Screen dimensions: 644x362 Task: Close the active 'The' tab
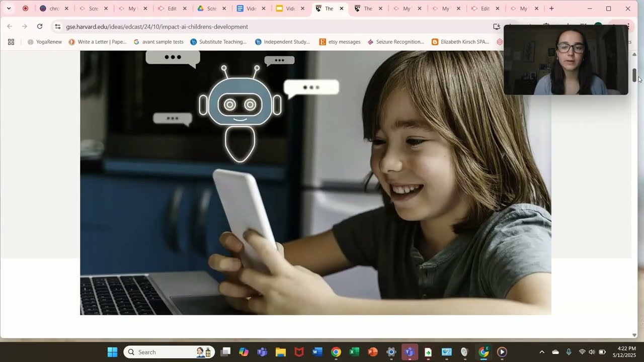click(x=342, y=9)
